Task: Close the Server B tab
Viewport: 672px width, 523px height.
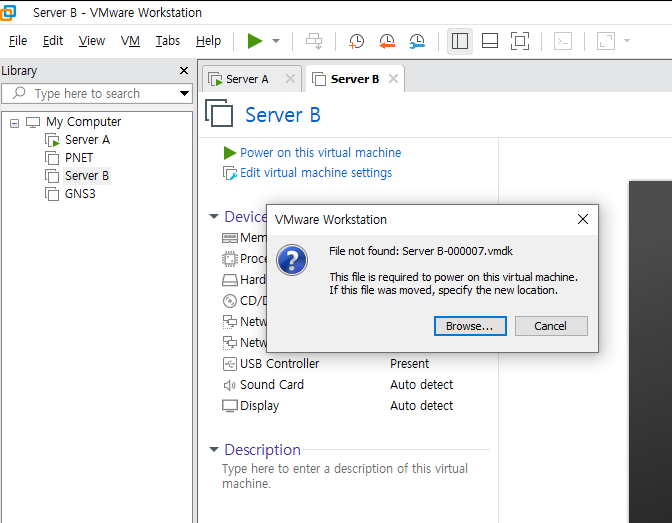Action: click(393, 79)
